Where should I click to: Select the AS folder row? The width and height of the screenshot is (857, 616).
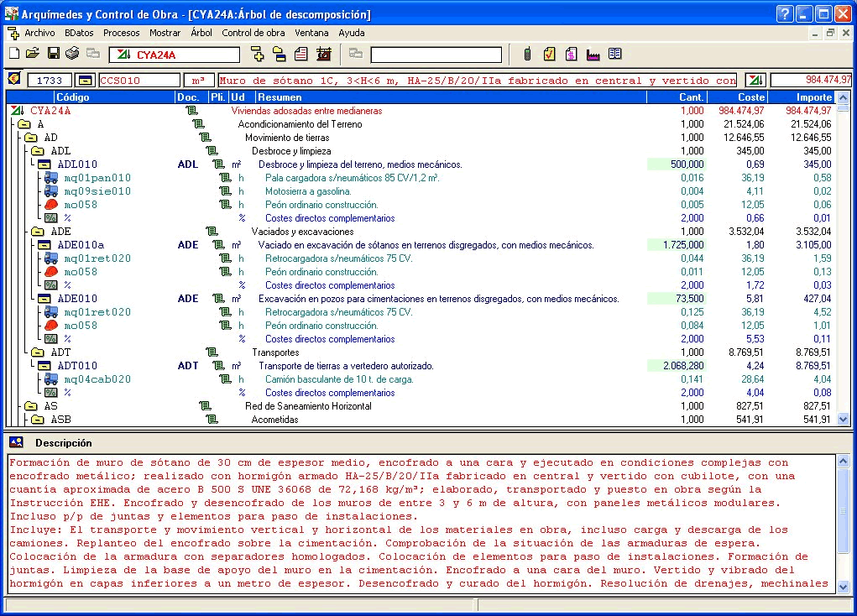(421, 406)
